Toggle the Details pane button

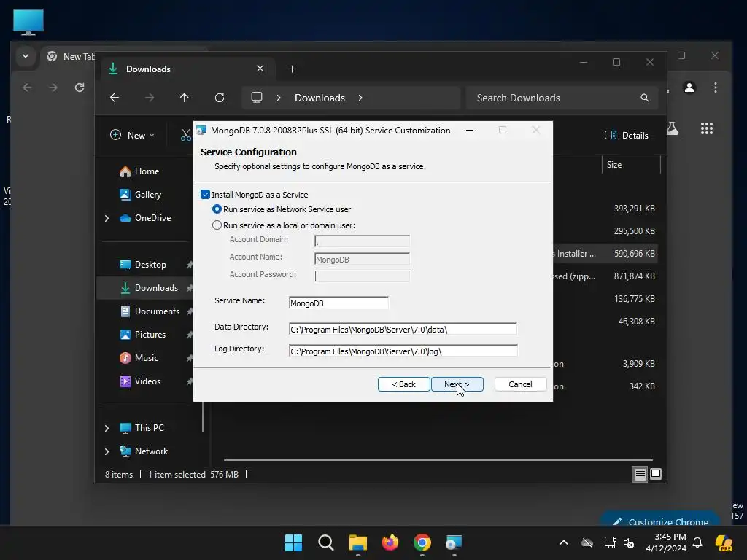click(x=627, y=135)
